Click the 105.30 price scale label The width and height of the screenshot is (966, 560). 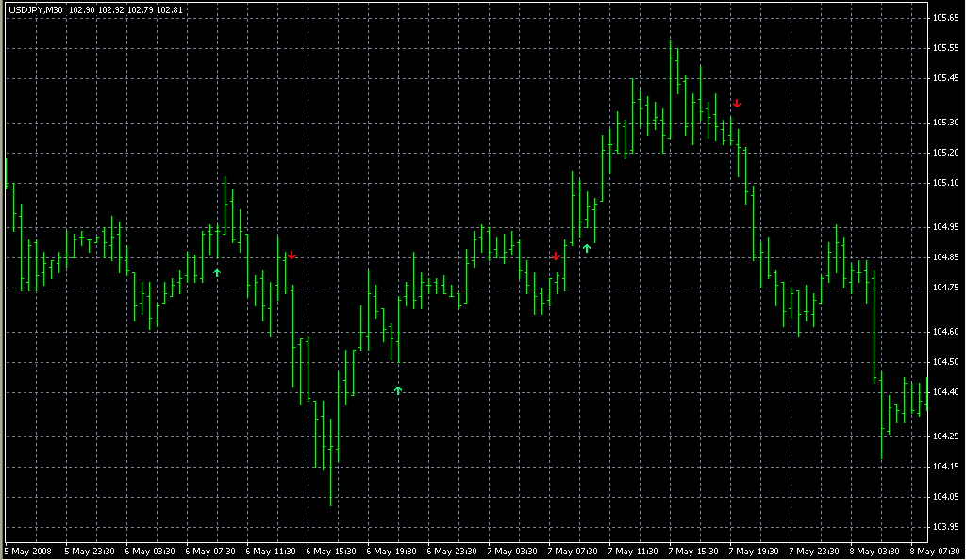(x=945, y=123)
